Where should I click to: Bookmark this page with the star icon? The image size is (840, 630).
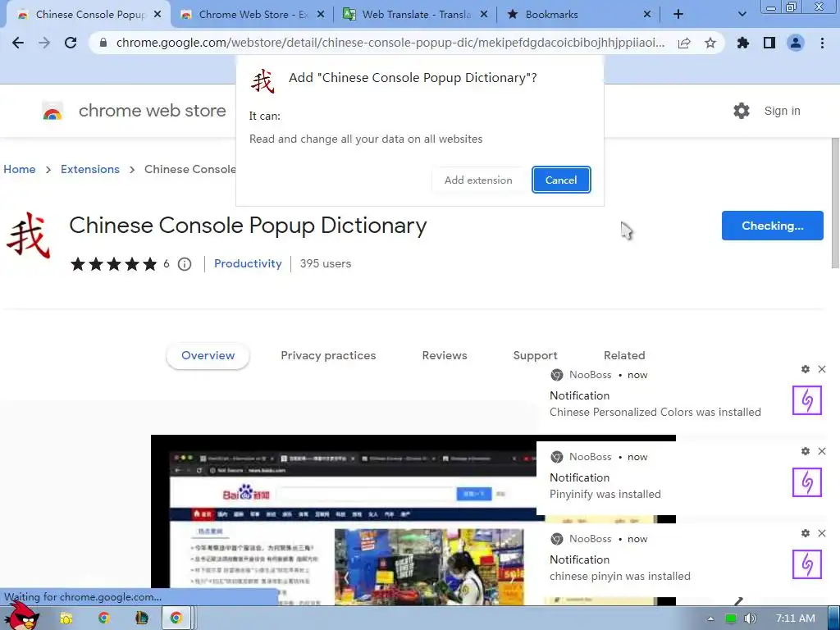point(710,43)
